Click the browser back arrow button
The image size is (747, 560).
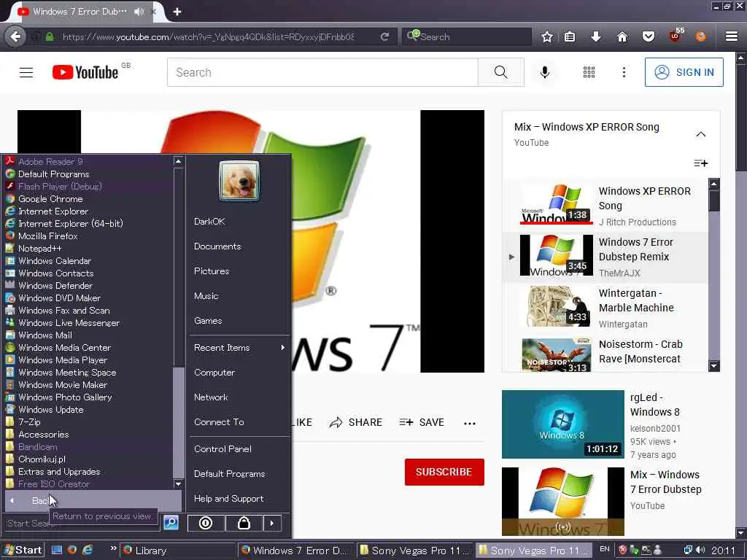tap(15, 36)
